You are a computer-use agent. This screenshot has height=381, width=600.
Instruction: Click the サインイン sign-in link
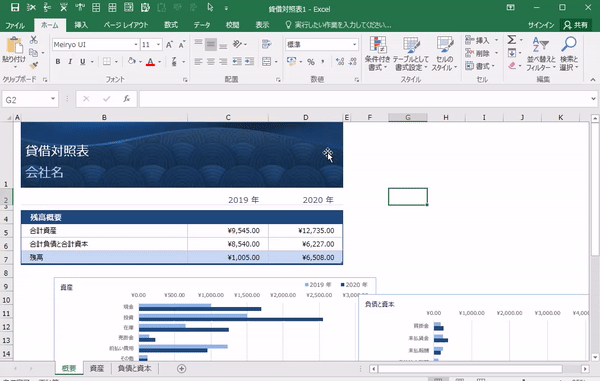[541, 25]
